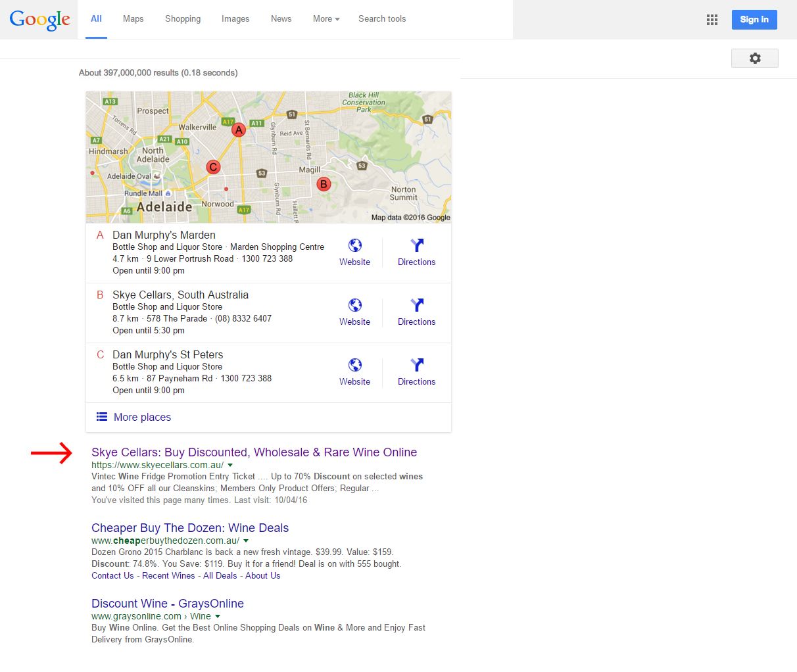Viewport: 797px width, 672px height.
Task: Open Directions icon for Dan Murphy's Marden
Action: (x=416, y=246)
